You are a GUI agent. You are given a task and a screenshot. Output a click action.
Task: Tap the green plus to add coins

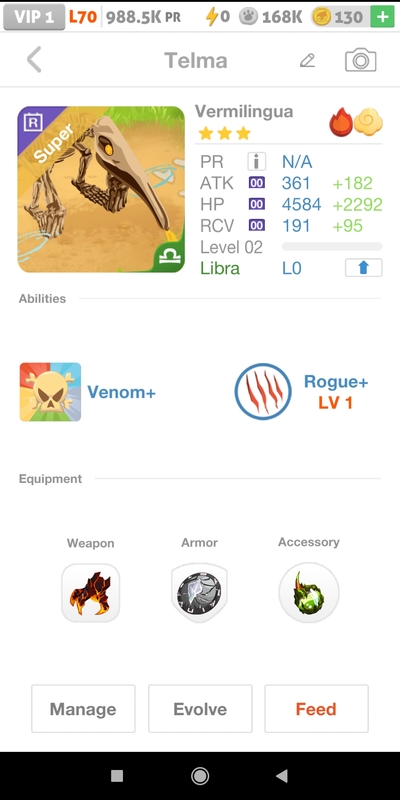(382, 17)
